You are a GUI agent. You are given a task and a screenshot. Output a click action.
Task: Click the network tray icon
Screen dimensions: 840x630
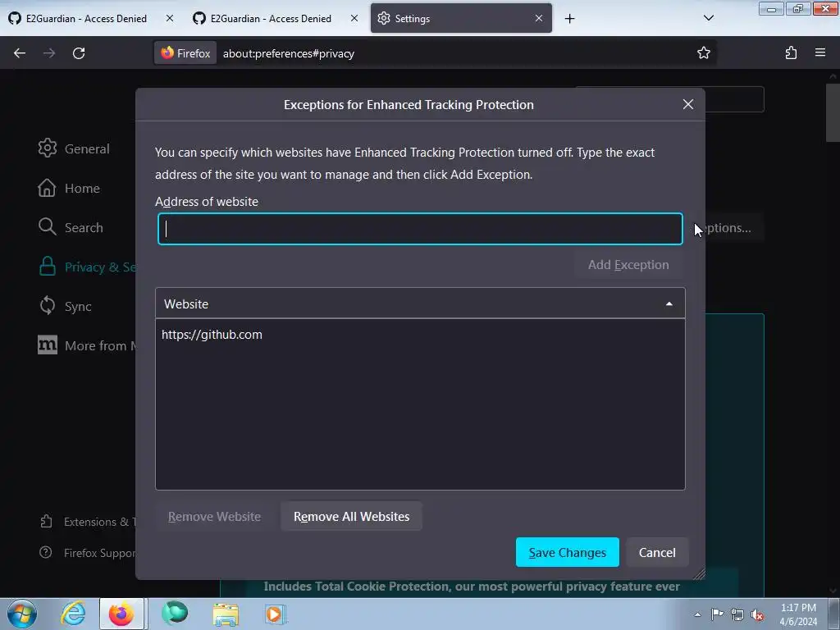737,615
